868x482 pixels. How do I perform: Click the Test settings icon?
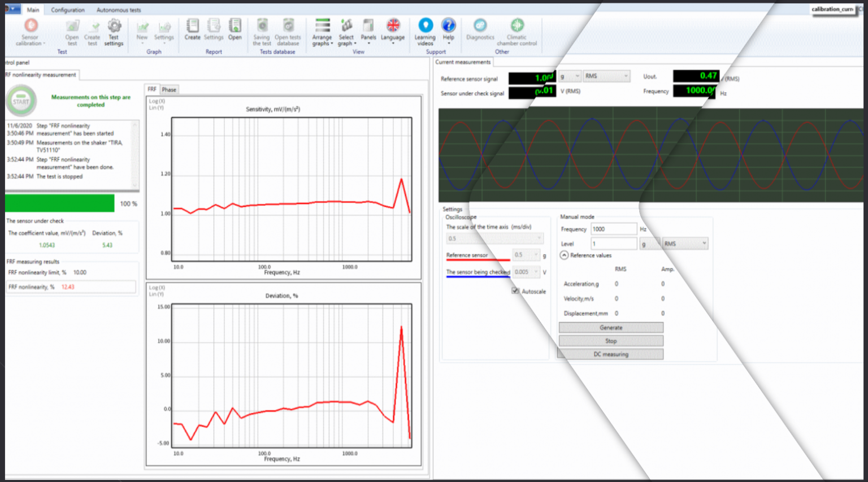tap(113, 32)
